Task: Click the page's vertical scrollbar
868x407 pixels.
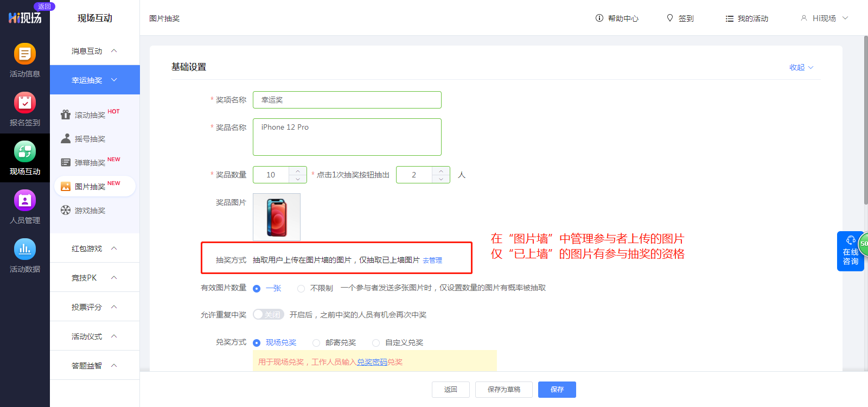Action: (x=865, y=119)
